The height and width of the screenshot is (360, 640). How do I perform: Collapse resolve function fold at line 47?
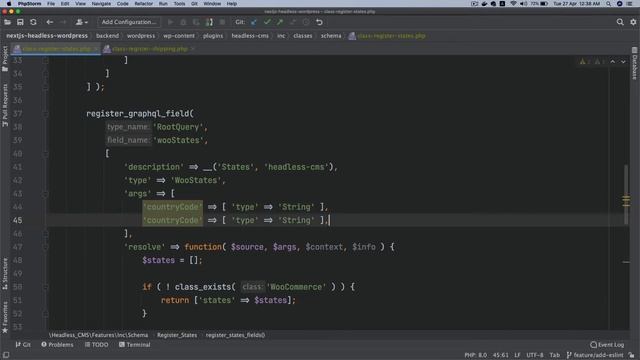coord(45,247)
